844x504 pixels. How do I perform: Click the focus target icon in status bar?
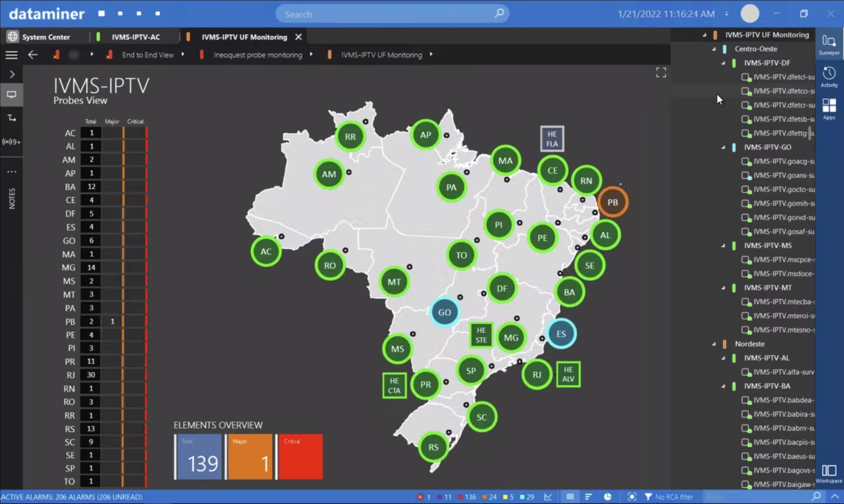[x=632, y=497]
